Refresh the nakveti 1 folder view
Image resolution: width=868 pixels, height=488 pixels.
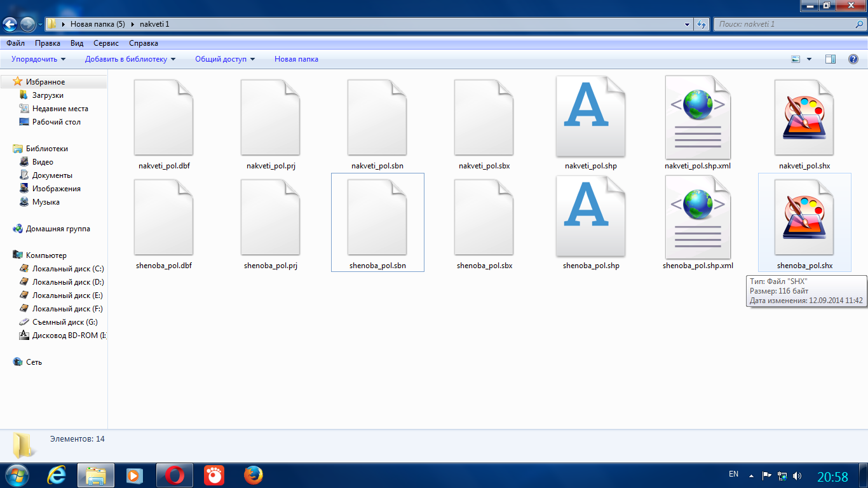pyautogui.click(x=702, y=24)
